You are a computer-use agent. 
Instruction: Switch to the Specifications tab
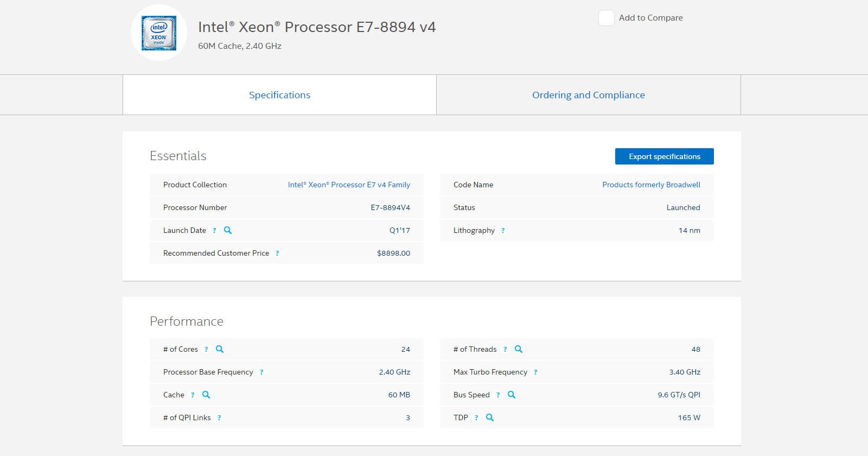279,95
